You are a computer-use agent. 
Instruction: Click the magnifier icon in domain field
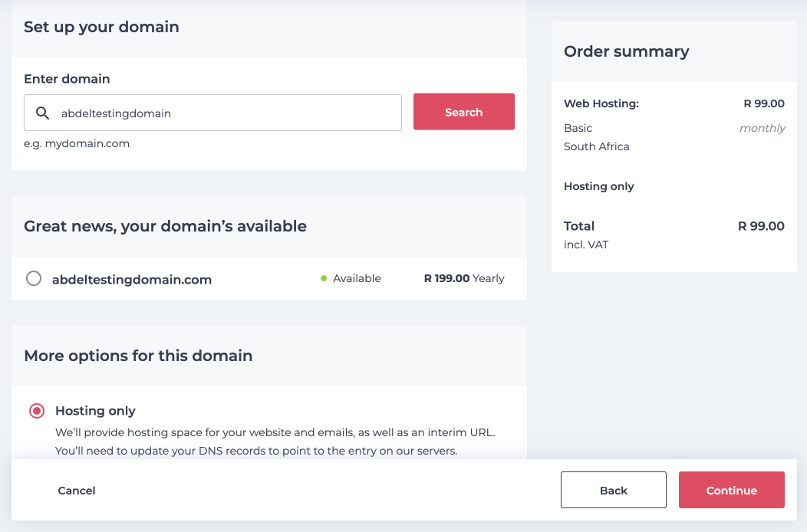(43, 113)
